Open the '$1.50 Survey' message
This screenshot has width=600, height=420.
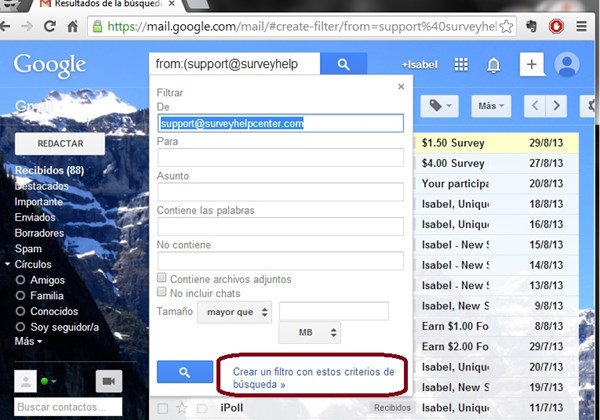pos(496,143)
